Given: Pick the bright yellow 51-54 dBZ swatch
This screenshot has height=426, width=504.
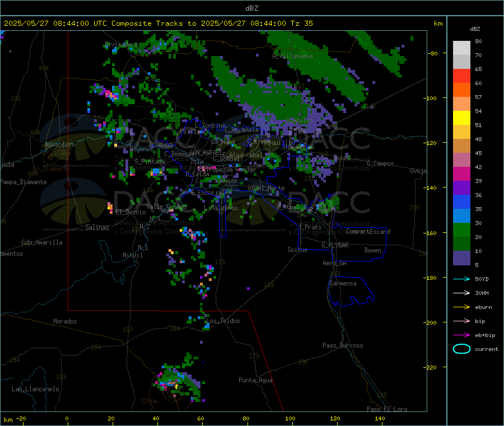Looking at the screenshot, I should point(461,118).
